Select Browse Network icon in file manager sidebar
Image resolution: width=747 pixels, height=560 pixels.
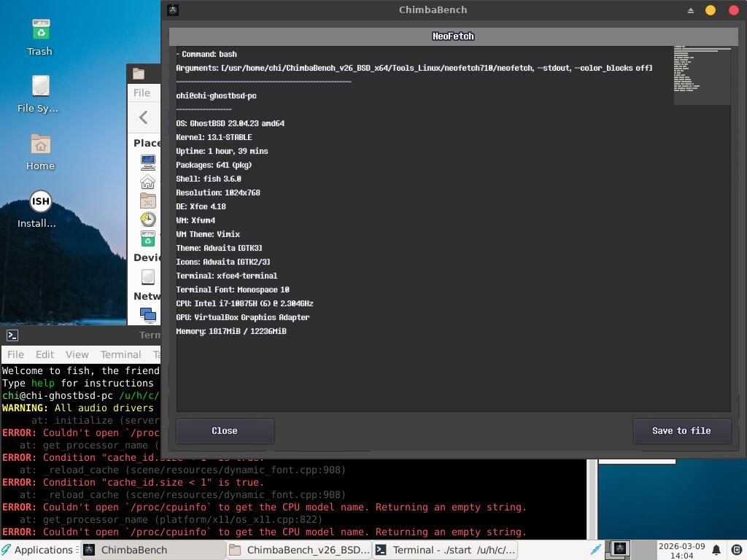147,315
